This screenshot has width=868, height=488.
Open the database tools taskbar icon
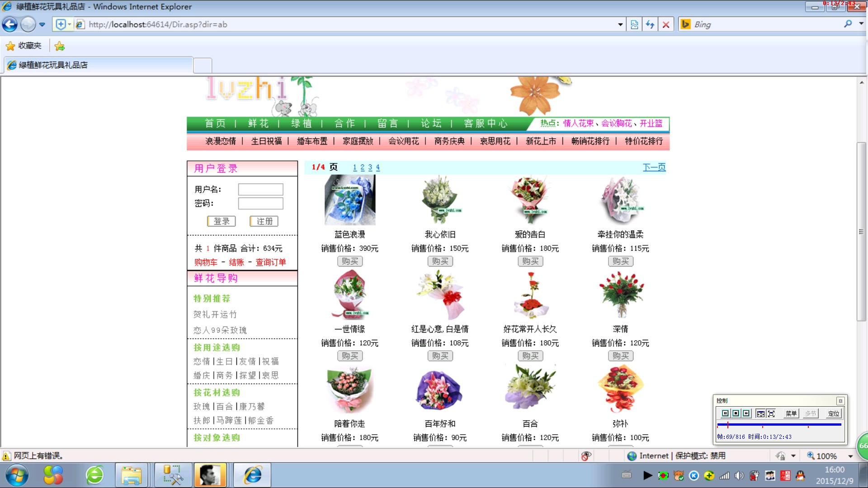coord(173,475)
